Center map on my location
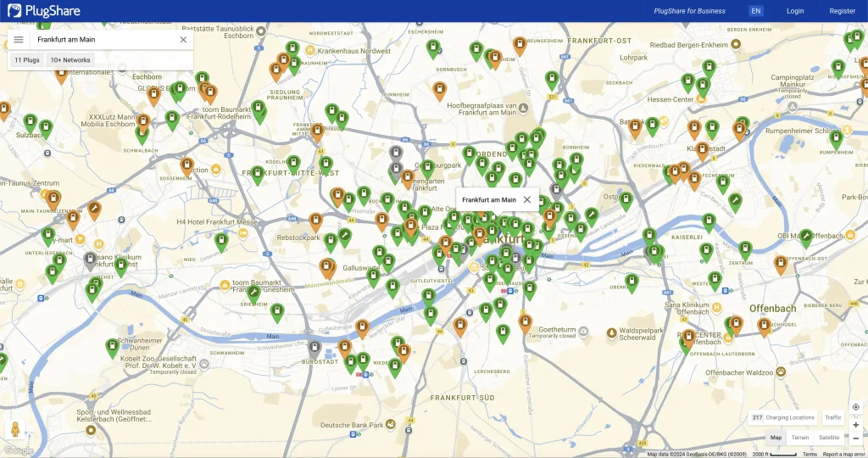Screen dimensions: 868x458 [x=856, y=407]
